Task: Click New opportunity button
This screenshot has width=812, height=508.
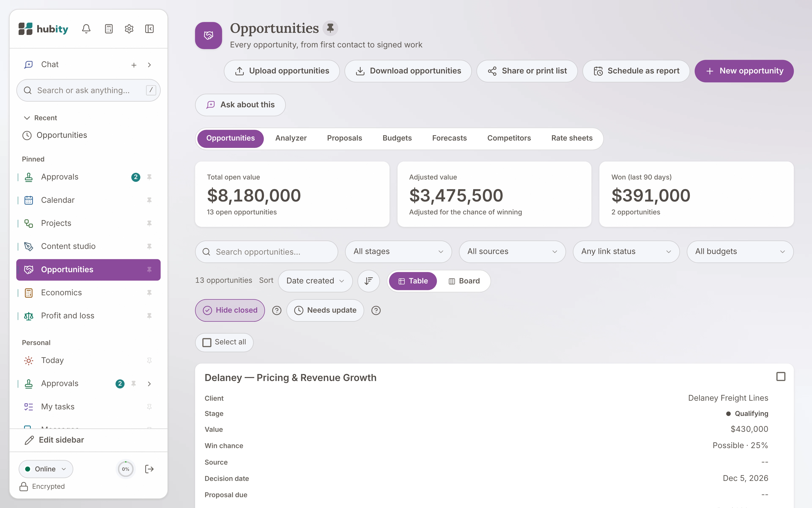Action: tap(744, 71)
